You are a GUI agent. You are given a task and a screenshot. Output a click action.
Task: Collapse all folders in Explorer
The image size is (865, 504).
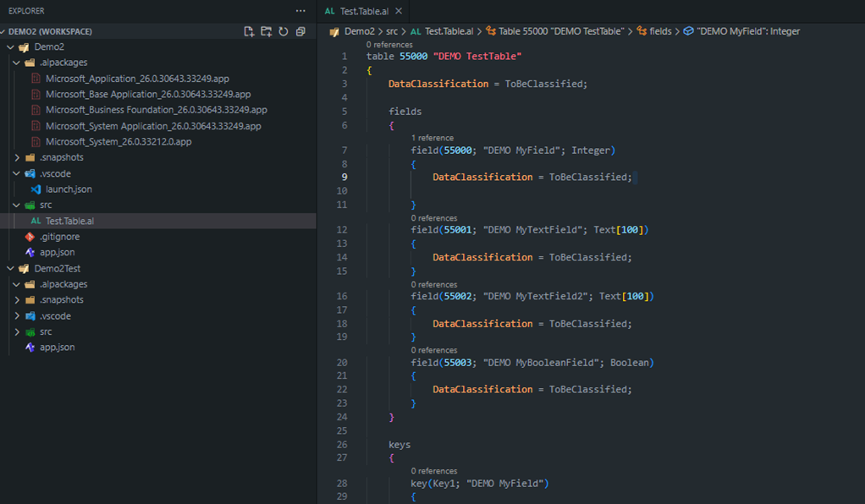(300, 31)
